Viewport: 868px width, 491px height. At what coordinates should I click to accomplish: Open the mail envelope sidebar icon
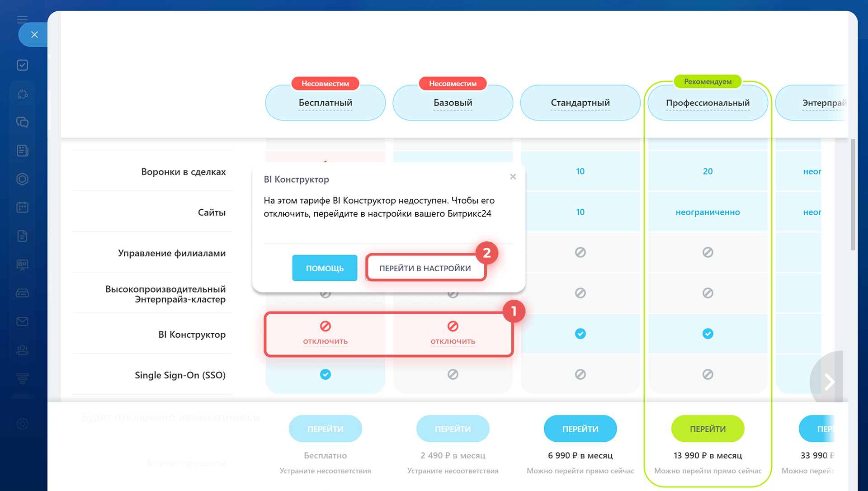click(x=22, y=321)
